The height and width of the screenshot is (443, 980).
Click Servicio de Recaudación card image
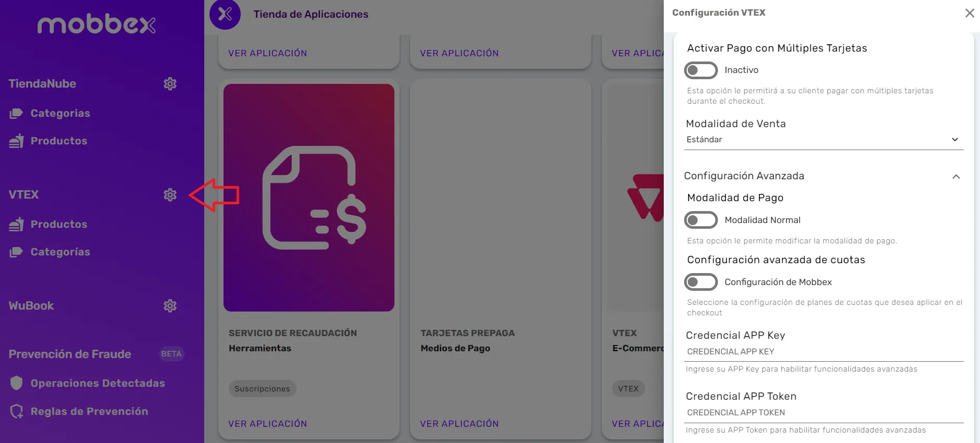(x=309, y=198)
